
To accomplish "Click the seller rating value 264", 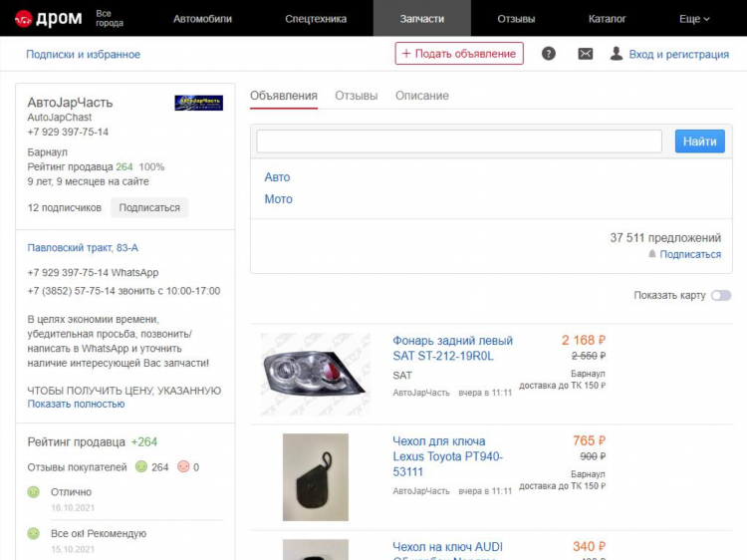I will click(x=124, y=166).
